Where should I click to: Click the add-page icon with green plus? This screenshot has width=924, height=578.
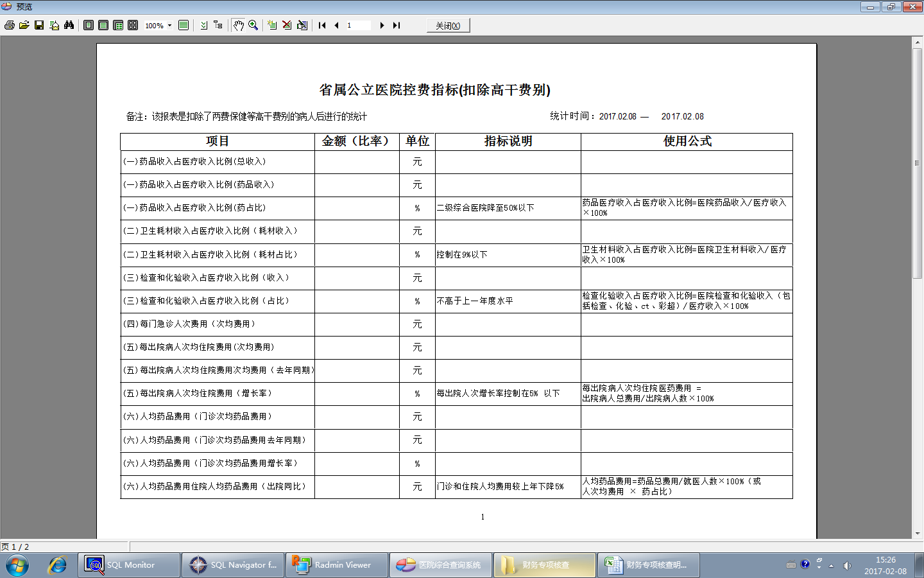click(x=272, y=25)
